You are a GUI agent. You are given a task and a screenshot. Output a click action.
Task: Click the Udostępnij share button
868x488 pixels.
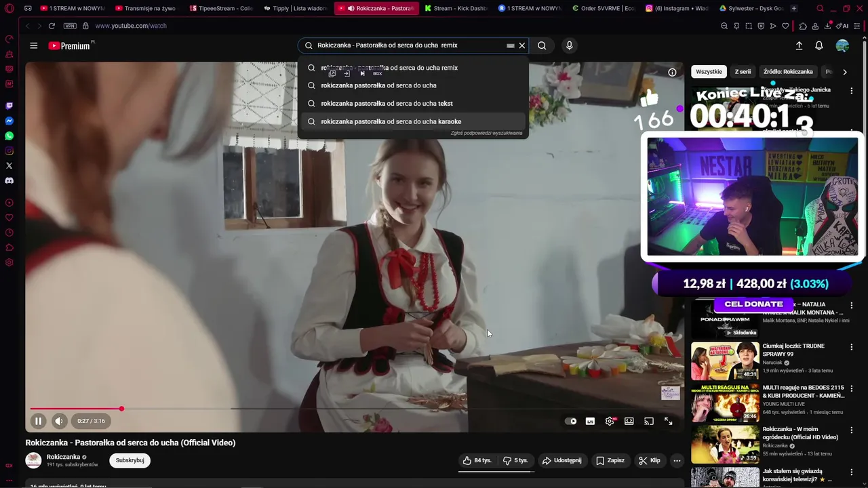(561, 460)
